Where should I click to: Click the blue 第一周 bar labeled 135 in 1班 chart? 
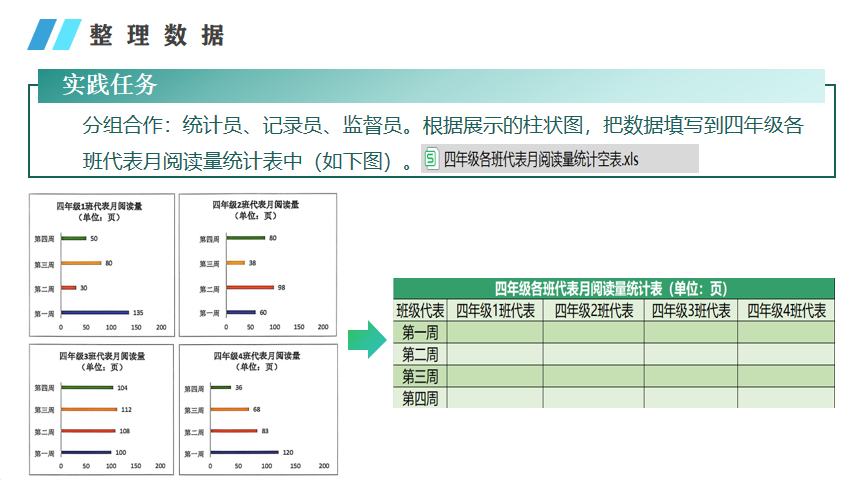coord(94,313)
